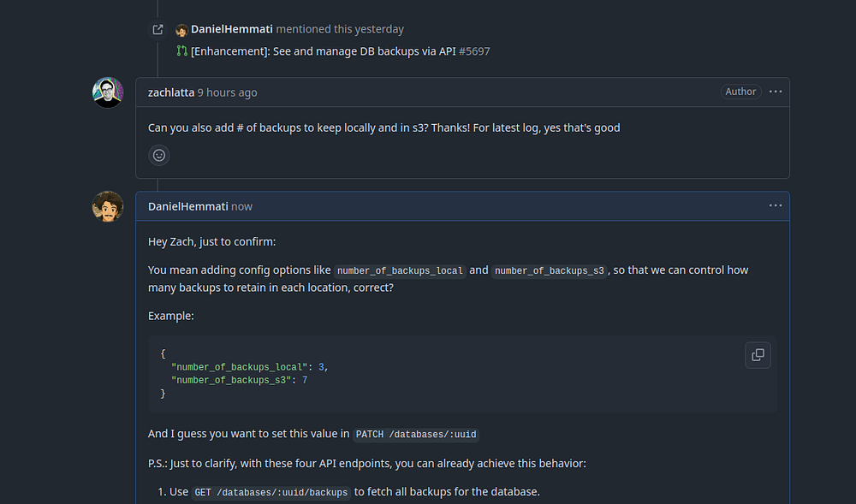This screenshot has width=856, height=504.
Task: Click DanielHemmati username in the mention event
Action: (231, 29)
